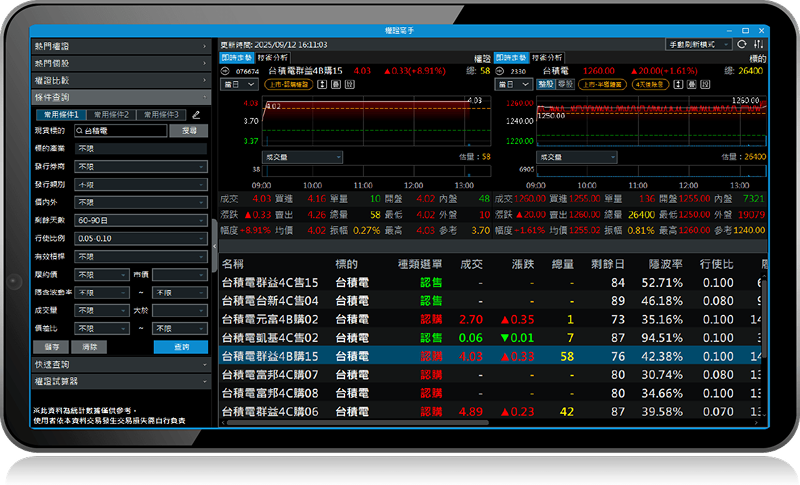Open the 有效槓桿 dropdown
Image resolution: width=800 pixels, height=485 pixels.
click(x=141, y=257)
